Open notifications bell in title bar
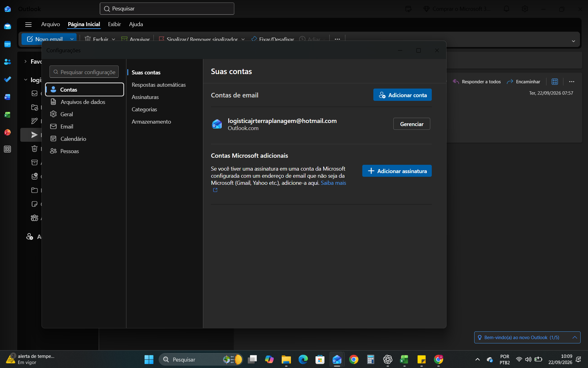 tap(507, 9)
